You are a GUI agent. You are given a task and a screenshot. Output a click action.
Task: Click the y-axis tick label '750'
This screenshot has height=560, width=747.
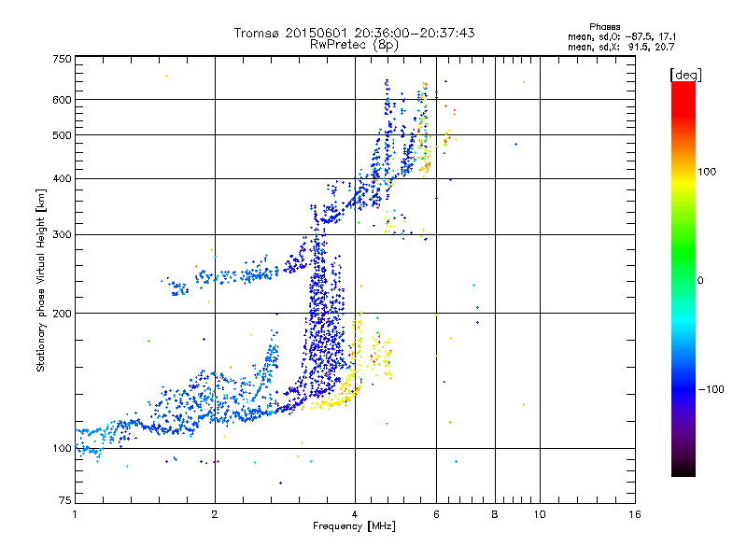point(63,59)
